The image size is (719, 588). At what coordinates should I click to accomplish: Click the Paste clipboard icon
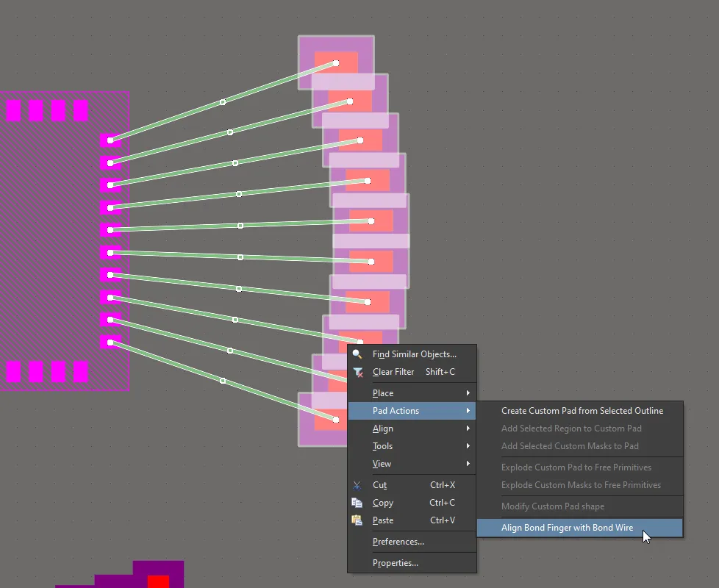tap(357, 520)
